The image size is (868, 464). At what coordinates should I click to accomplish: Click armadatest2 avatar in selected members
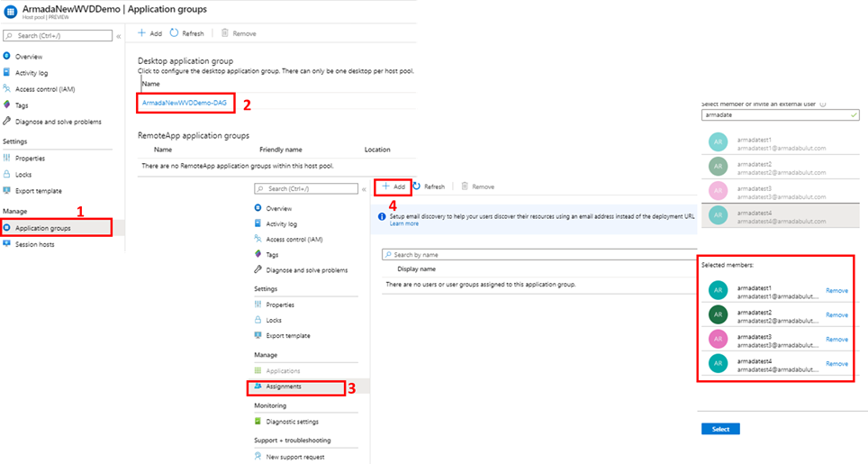tap(718, 314)
